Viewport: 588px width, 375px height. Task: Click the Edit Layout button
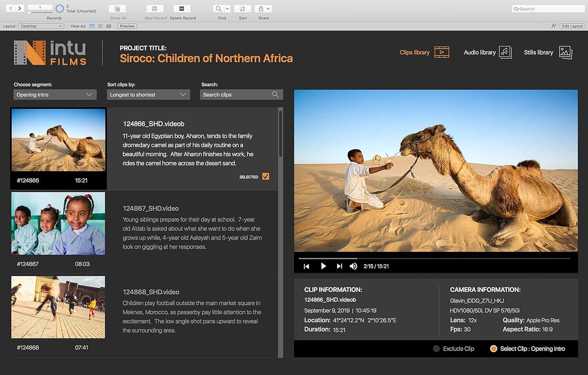(x=572, y=26)
